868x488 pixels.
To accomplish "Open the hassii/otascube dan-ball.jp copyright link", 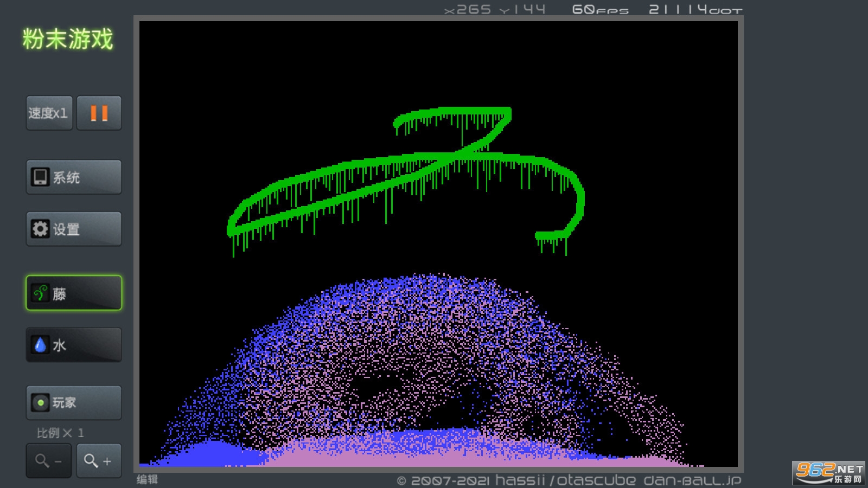I will click(x=569, y=480).
